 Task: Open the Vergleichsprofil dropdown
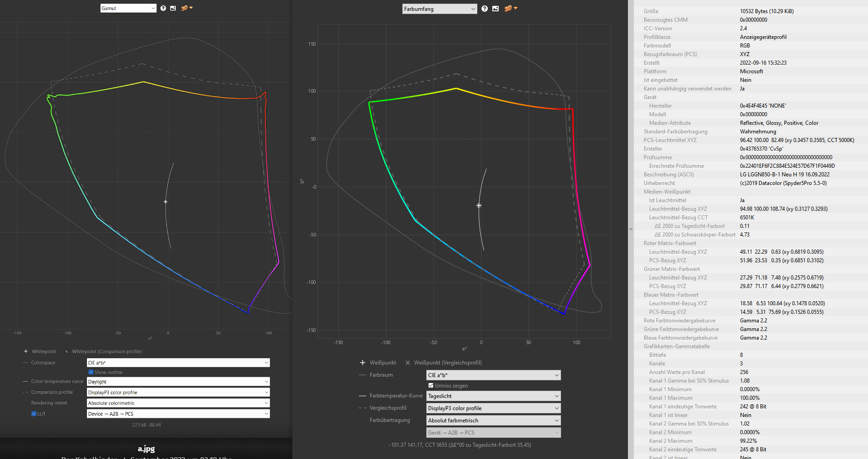tap(493, 408)
